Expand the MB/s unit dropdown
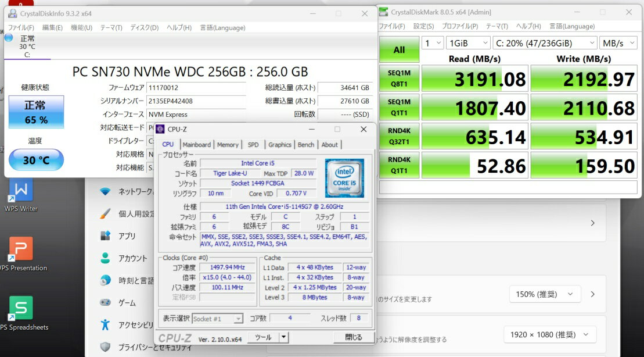This screenshot has width=644, height=357. click(618, 43)
